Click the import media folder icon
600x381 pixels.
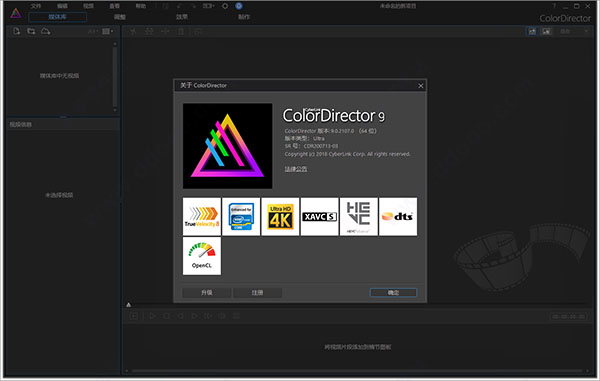(x=31, y=31)
